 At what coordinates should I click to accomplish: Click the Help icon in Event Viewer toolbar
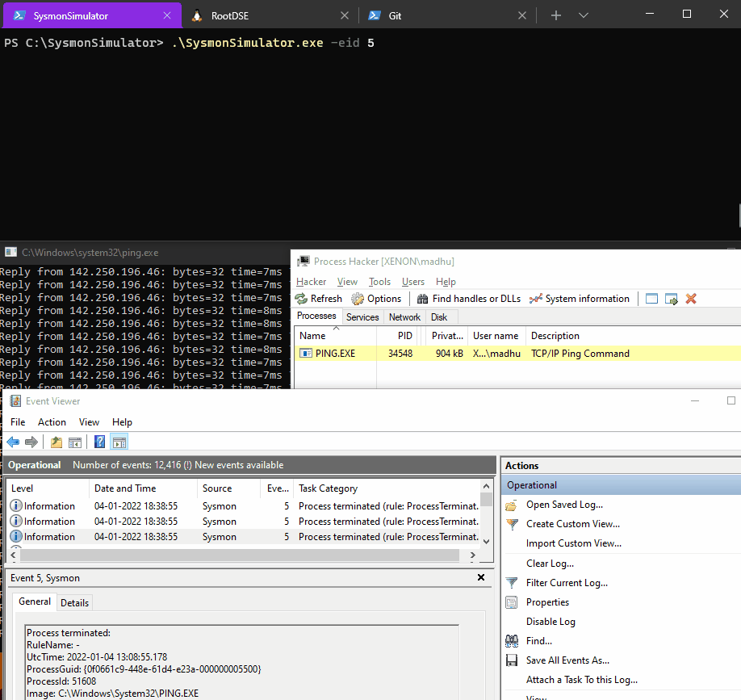click(x=98, y=442)
